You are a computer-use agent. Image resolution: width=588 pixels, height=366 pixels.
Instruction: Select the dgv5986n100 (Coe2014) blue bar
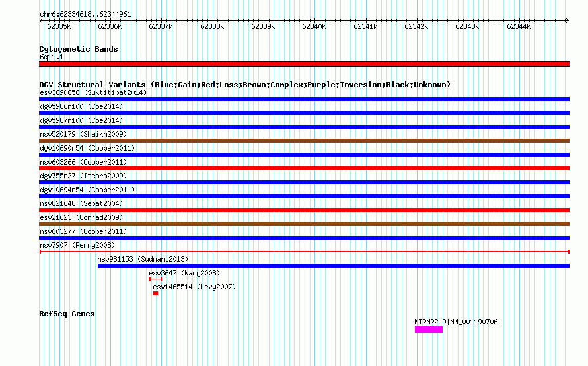[304, 113]
